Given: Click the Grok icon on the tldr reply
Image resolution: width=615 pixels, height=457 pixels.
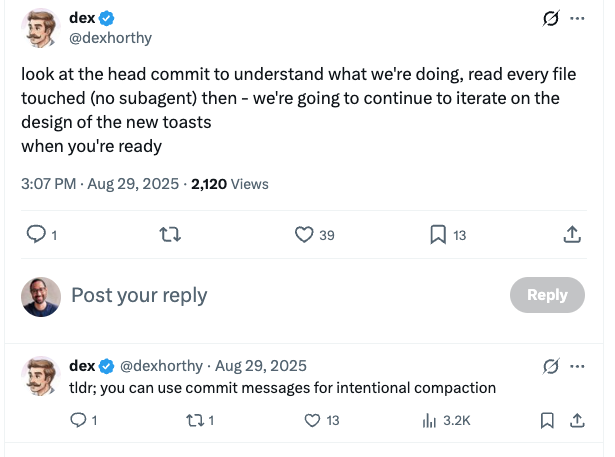Looking at the screenshot, I should tap(551, 366).
